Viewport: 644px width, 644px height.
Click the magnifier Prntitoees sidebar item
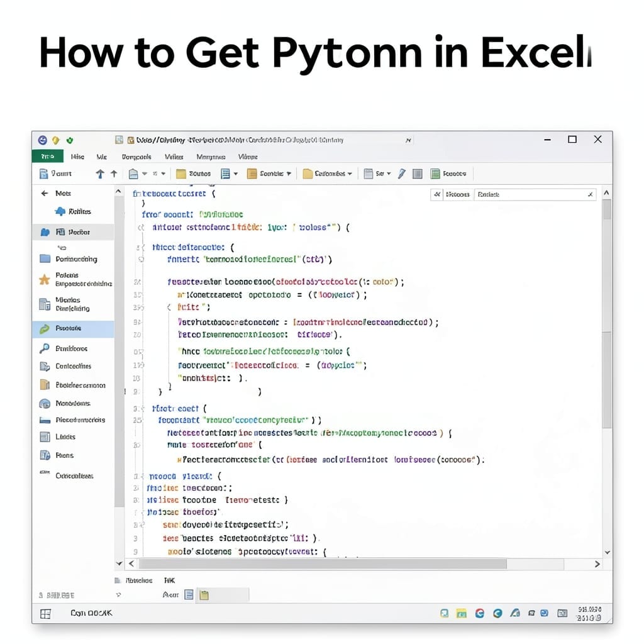tap(64, 348)
